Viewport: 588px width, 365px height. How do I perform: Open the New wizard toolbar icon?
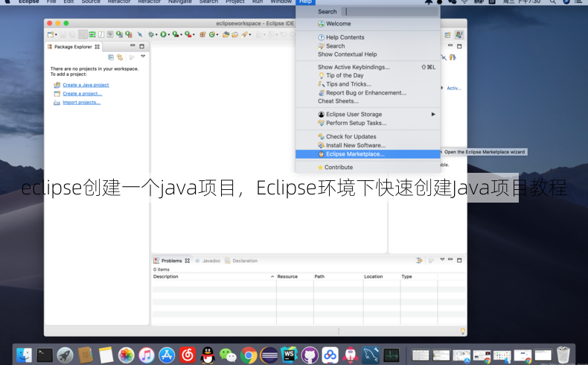51,34
